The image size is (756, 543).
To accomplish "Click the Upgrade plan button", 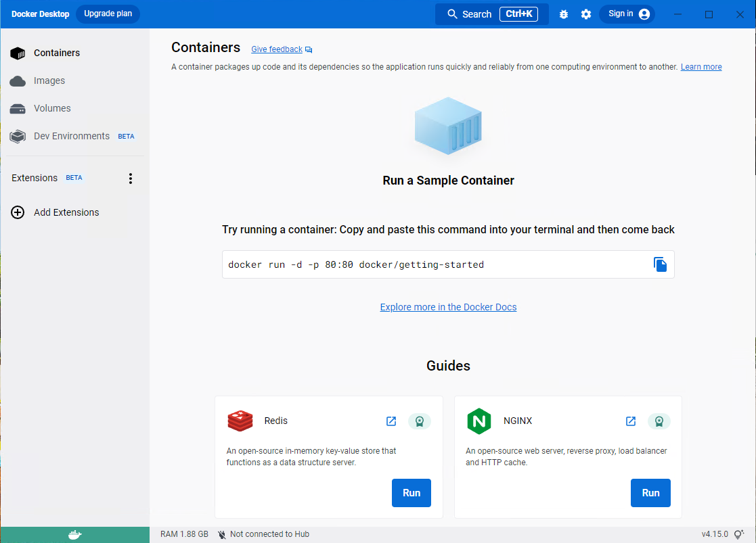I will (108, 14).
